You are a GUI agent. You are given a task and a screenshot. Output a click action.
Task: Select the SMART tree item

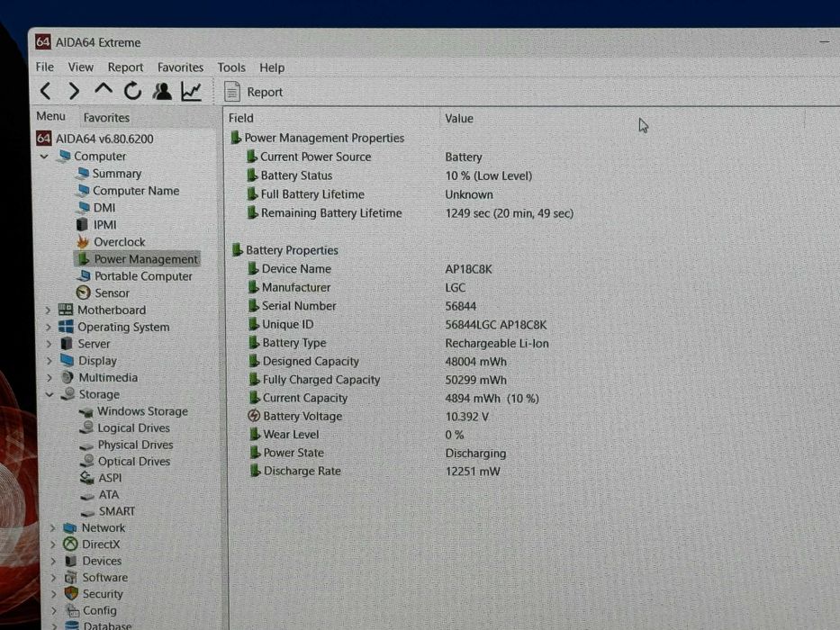tap(108, 511)
